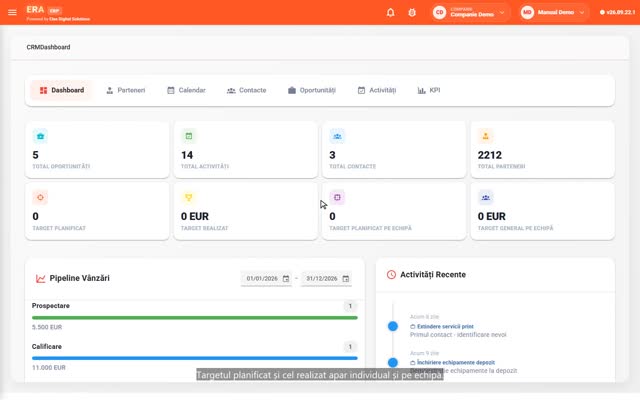Click the Total Contacte people icon
Screen dimensions: 640x400
click(x=337, y=136)
